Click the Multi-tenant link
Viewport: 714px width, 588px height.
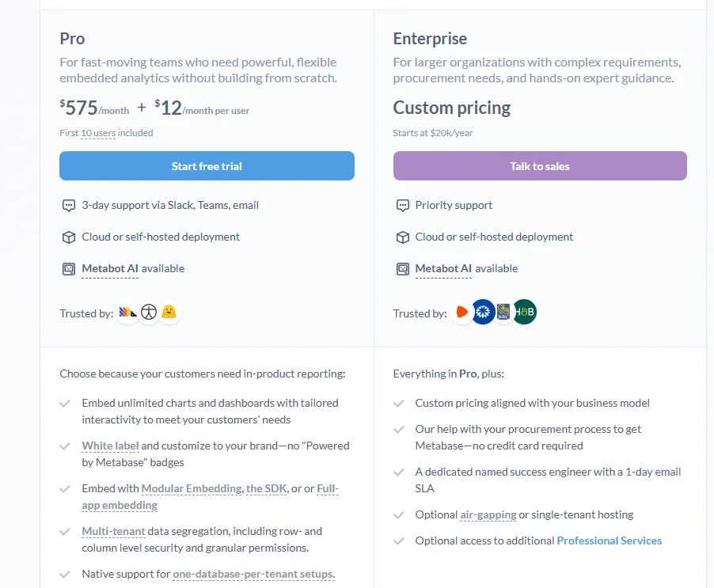point(113,531)
